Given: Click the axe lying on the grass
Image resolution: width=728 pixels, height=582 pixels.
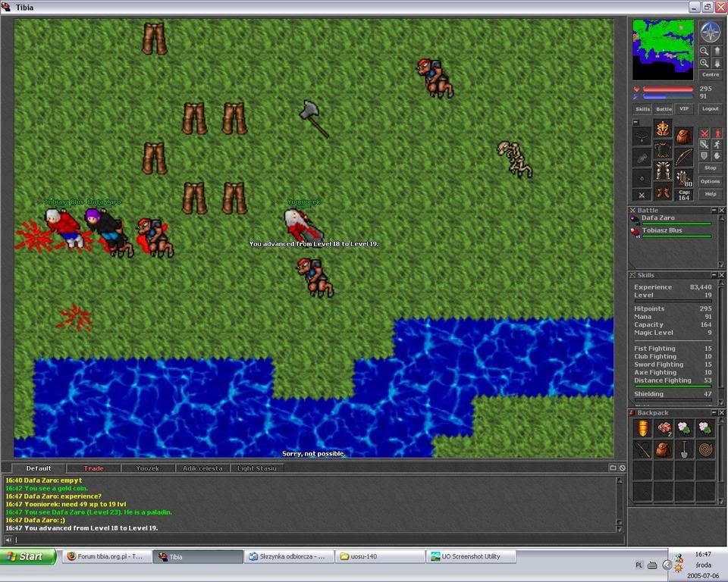Looking at the screenshot, I should (x=313, y=117).
